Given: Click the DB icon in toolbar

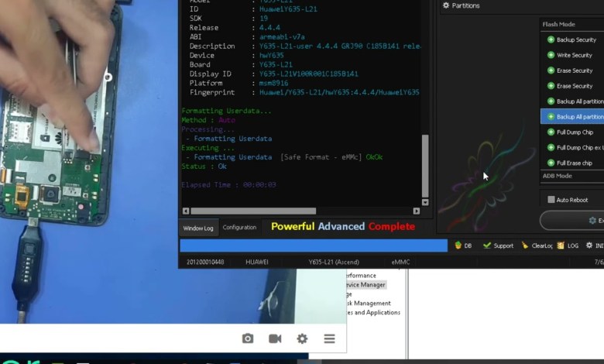Looking at the screenshot, I should pos(463,246).
